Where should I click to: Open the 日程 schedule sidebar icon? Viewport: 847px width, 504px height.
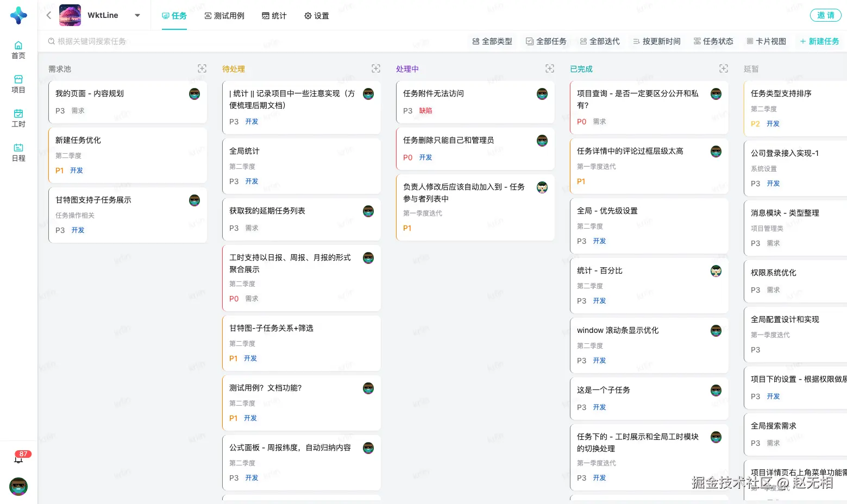[18, 152]
